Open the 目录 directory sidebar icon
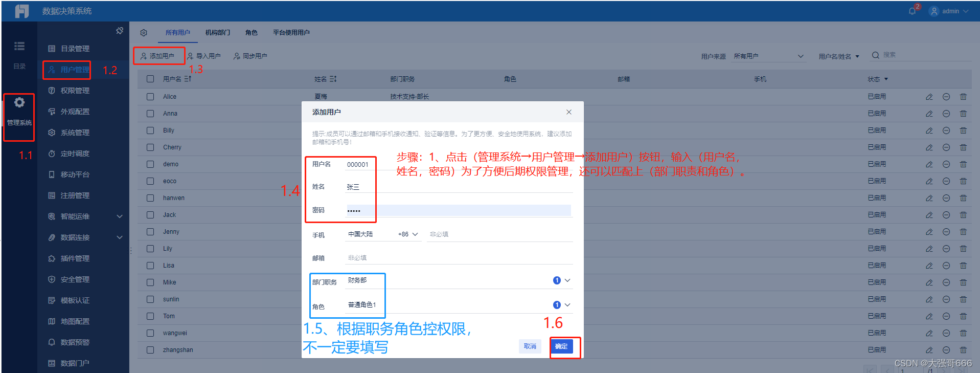The height and width of the screenshot is (373, 980). 19,46
